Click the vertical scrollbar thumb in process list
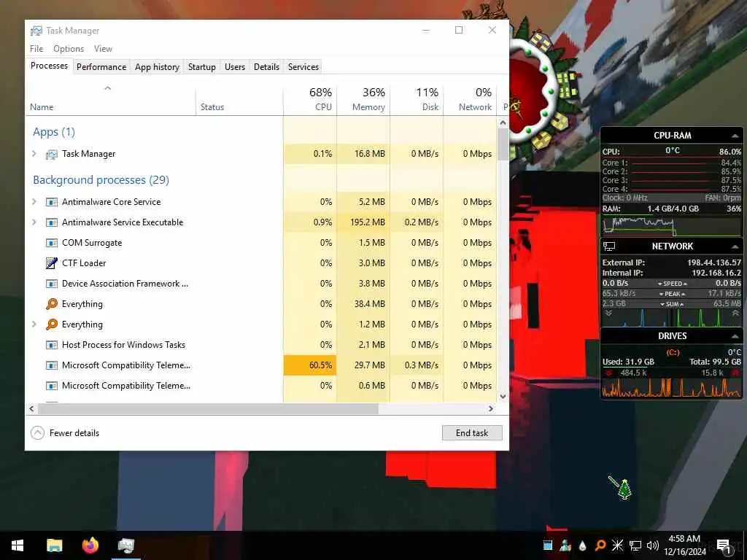 [x=503, y=144]
